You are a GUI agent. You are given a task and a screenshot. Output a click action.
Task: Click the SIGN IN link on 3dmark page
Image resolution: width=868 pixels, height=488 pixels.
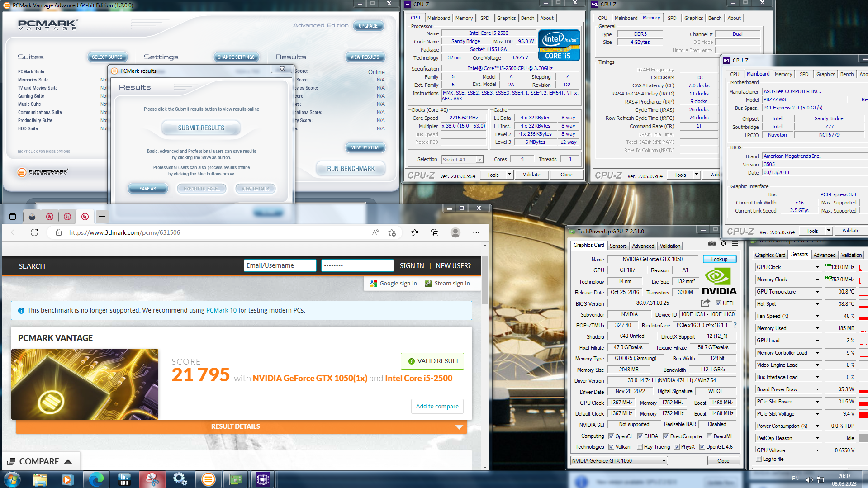click(412, 266)
